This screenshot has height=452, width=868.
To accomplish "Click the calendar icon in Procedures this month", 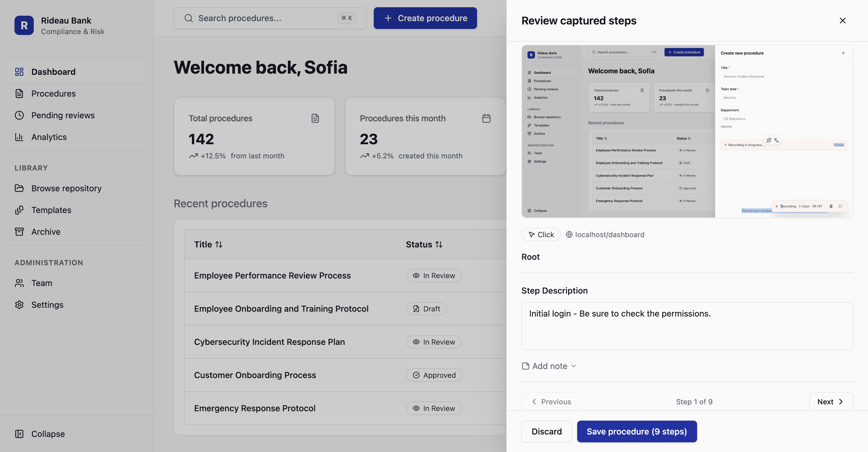I will pyautogui.click(x=486, y=118).
